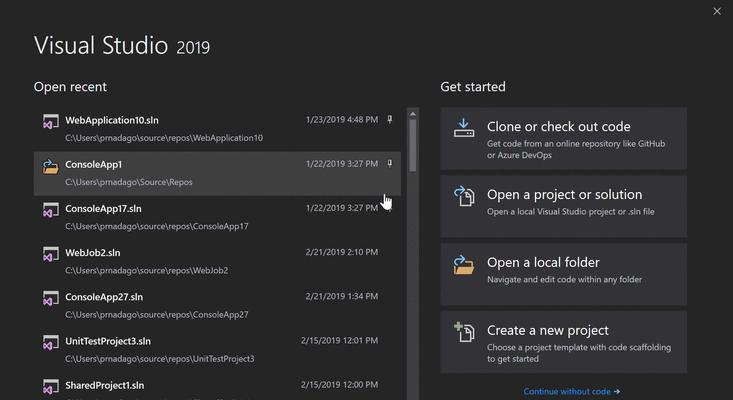Click the open project or solution icon

pos(464,196)
